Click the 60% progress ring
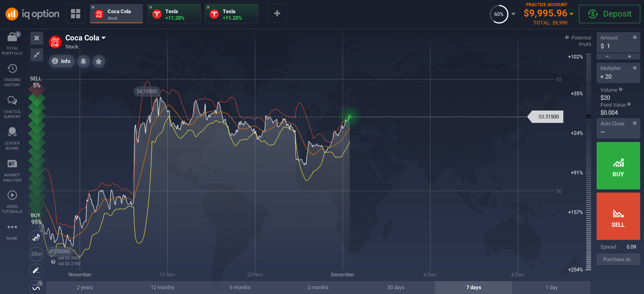 (499, 14)
